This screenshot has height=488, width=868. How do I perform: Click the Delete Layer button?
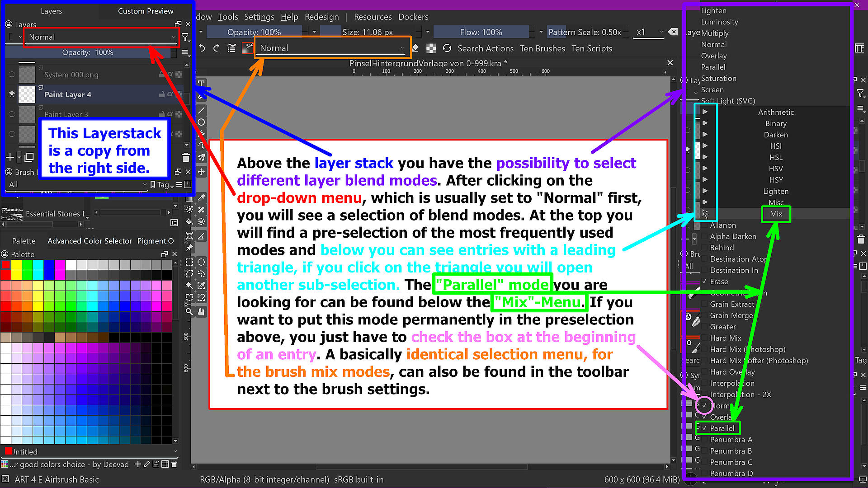pos(185,158)
